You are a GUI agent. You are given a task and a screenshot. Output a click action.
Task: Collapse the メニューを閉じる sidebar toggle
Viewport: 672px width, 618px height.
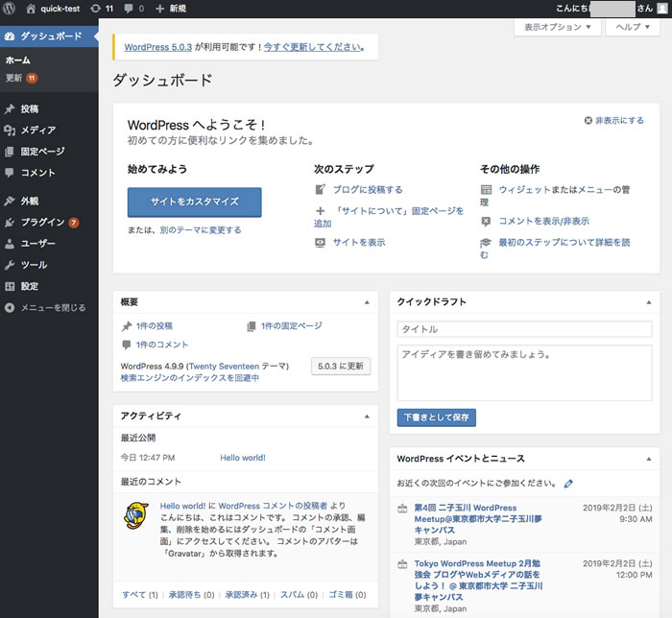[46, 308]
